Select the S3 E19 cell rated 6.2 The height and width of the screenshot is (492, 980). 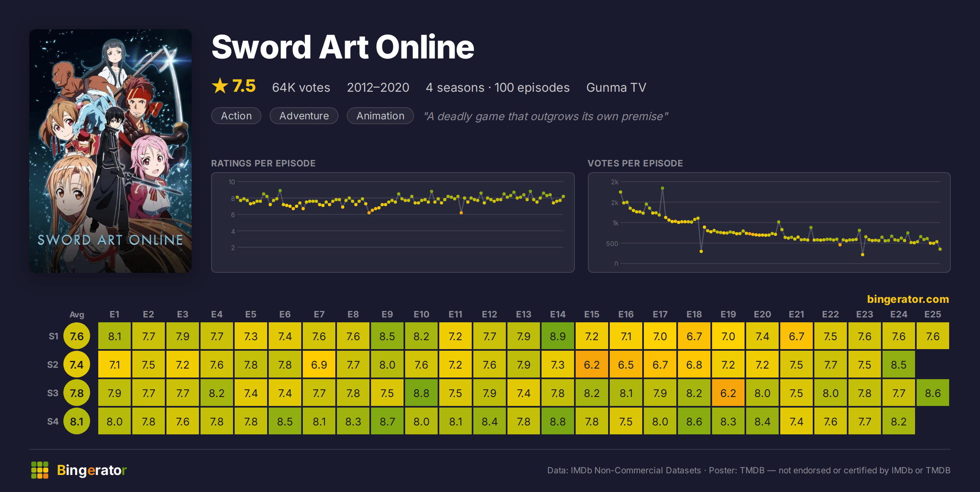tap(728, 393)
